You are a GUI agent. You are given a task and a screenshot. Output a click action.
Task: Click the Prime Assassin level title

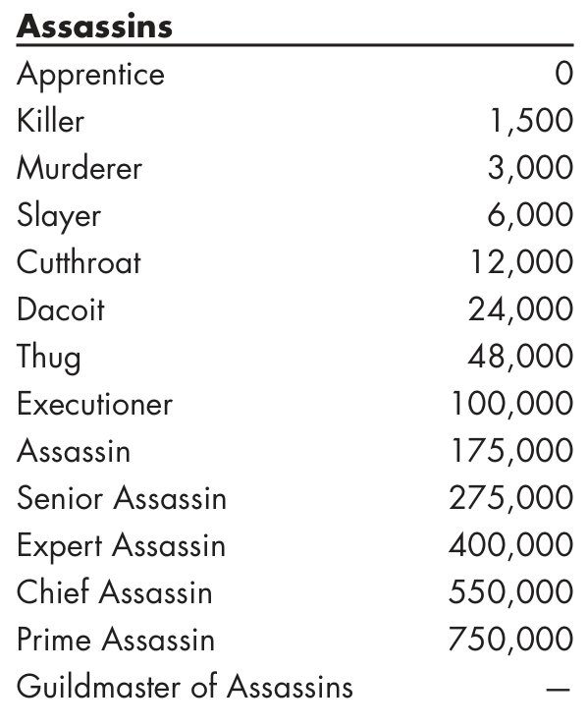coord(116,640)
